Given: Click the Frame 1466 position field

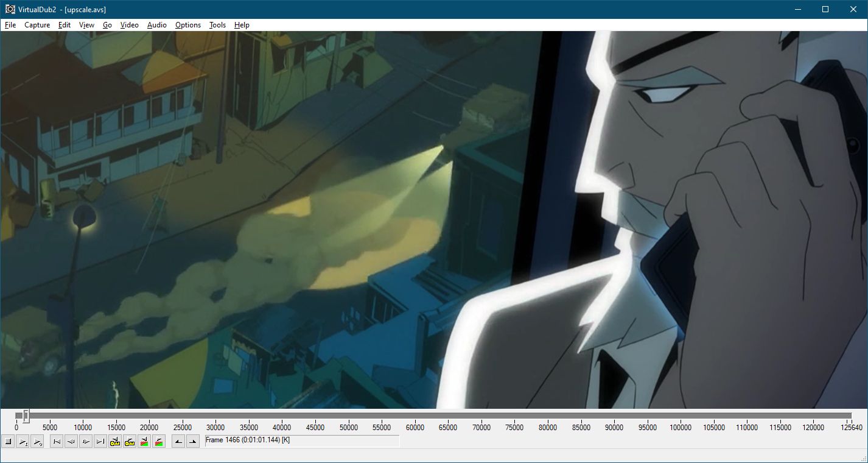Looking at the screenshot, I should click(x=302, y=441).
